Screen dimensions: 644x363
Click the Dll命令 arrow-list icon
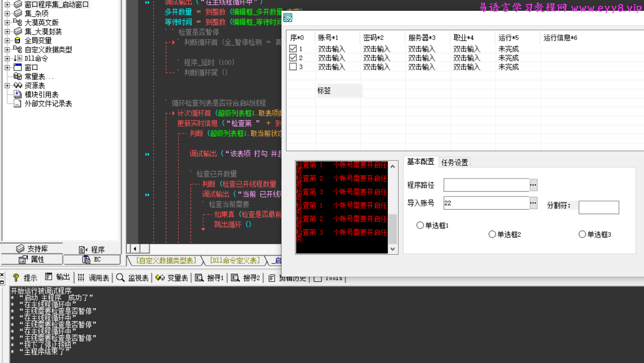[x=18, y=58]
